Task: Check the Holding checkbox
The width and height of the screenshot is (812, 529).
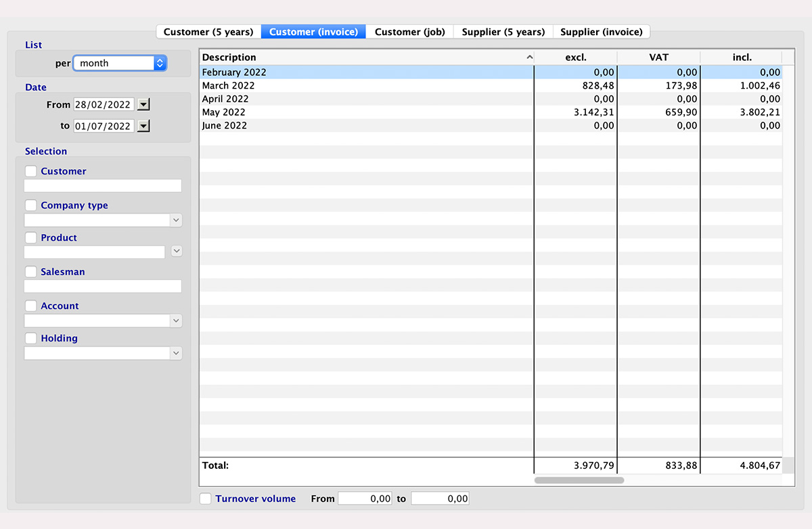Action: (31, 339)
